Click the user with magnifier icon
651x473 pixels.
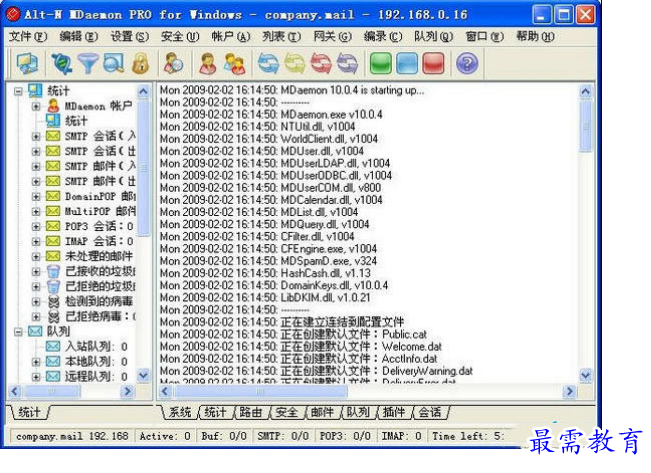(174, 64)
